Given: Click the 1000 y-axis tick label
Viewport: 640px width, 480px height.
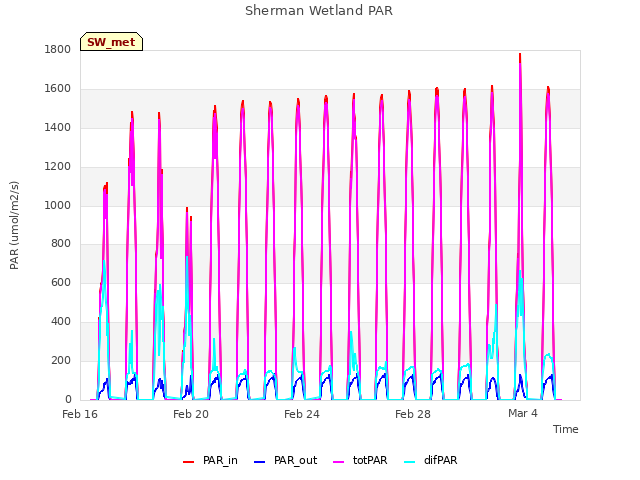Looking at the screenshot, I should [x=58, y=205].
